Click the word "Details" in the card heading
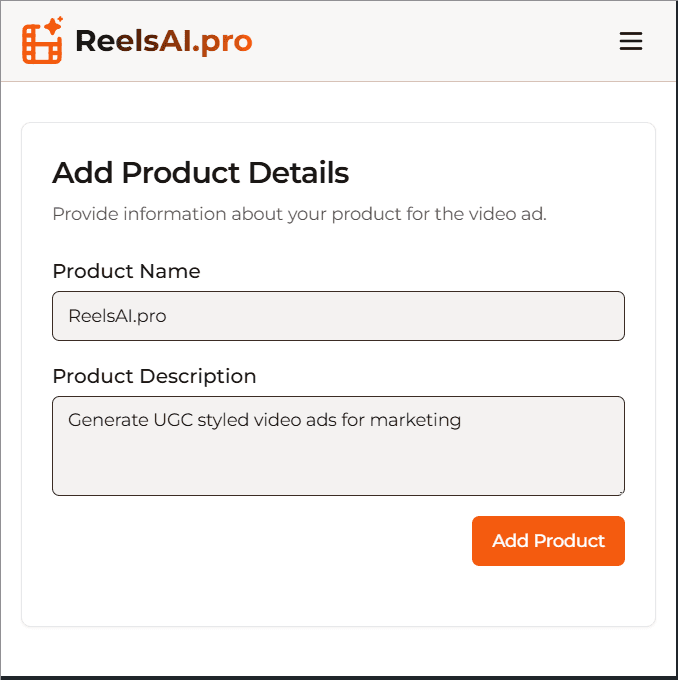Image resolution: width=678 pixels, height=680 pixels. click(299, 173)
